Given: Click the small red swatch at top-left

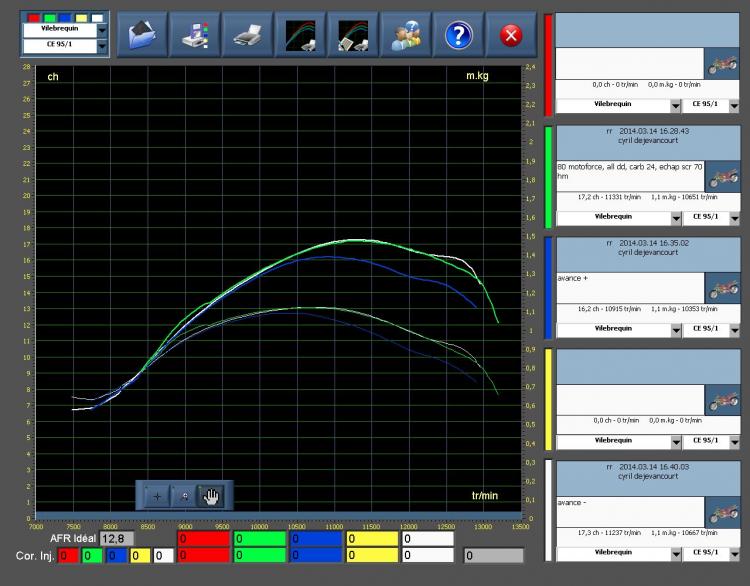Looking at the screenshot, I should coord(31,17).
